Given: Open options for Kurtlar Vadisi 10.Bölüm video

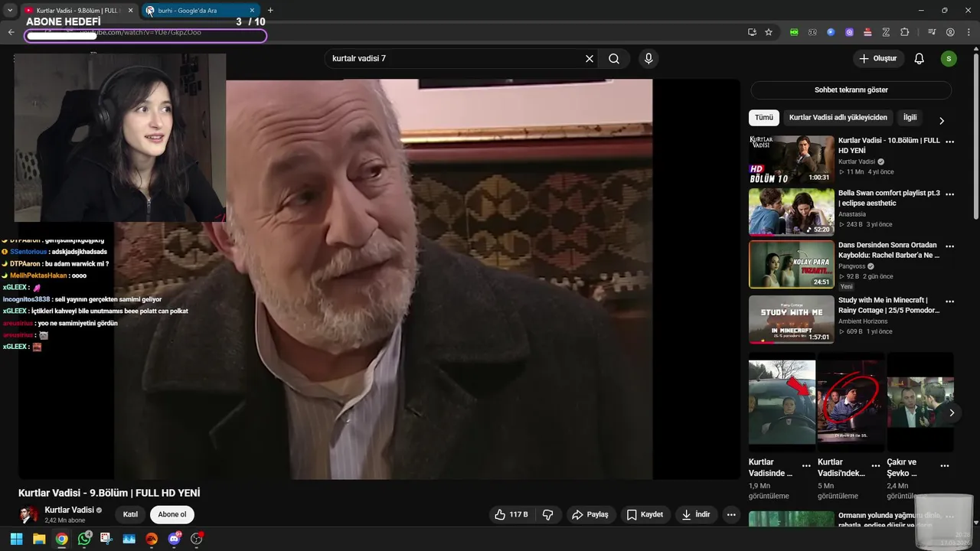Looking at the screenshot, I should click(x=950, y=142).
